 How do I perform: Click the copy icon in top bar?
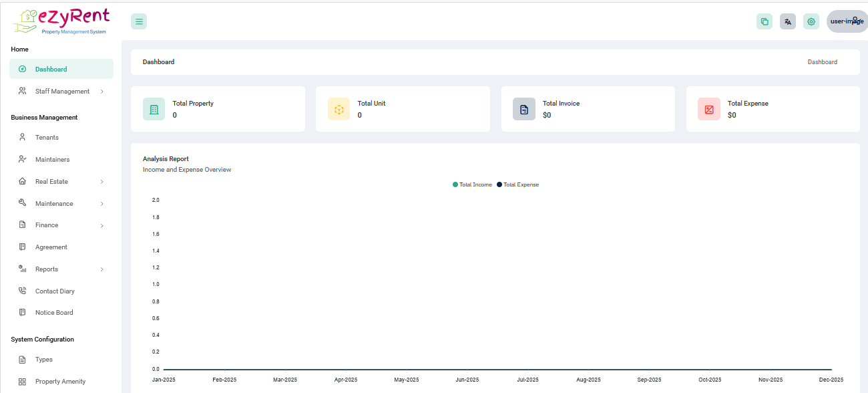click(765, 21)
